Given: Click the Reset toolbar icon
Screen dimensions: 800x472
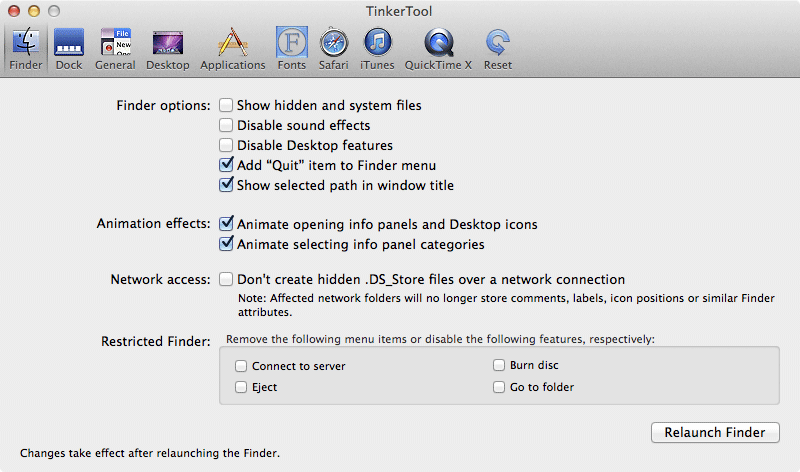Looking at the screenshot, I should pos(497,45).
